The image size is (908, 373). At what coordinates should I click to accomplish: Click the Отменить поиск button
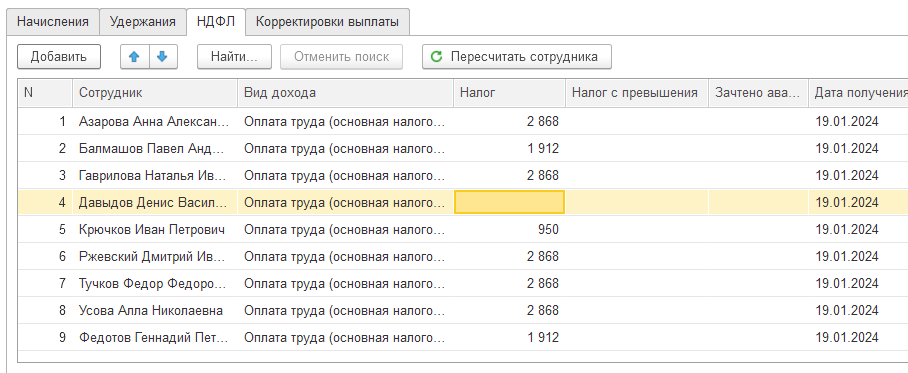341,57
